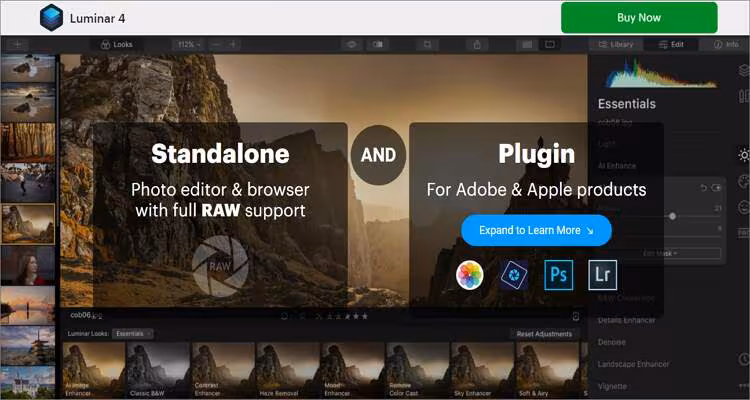Select the Portrait face icon
Viewport: 750px width, 400px height.
coord(744,207)
